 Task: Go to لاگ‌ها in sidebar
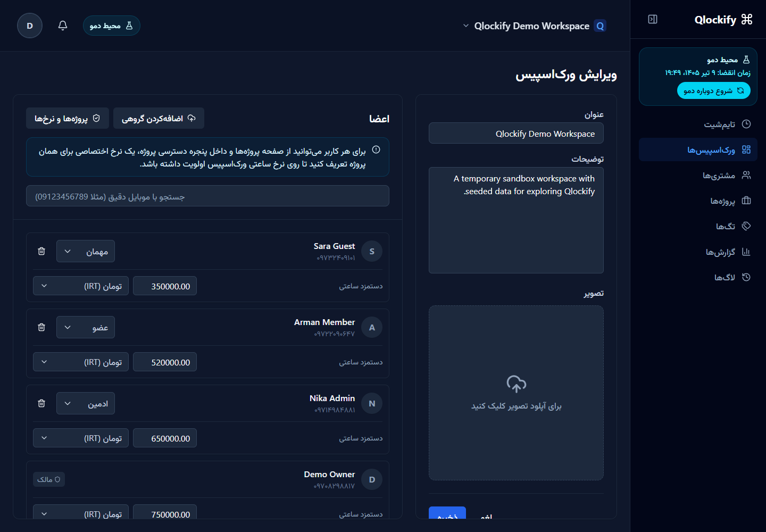point(698,277)
